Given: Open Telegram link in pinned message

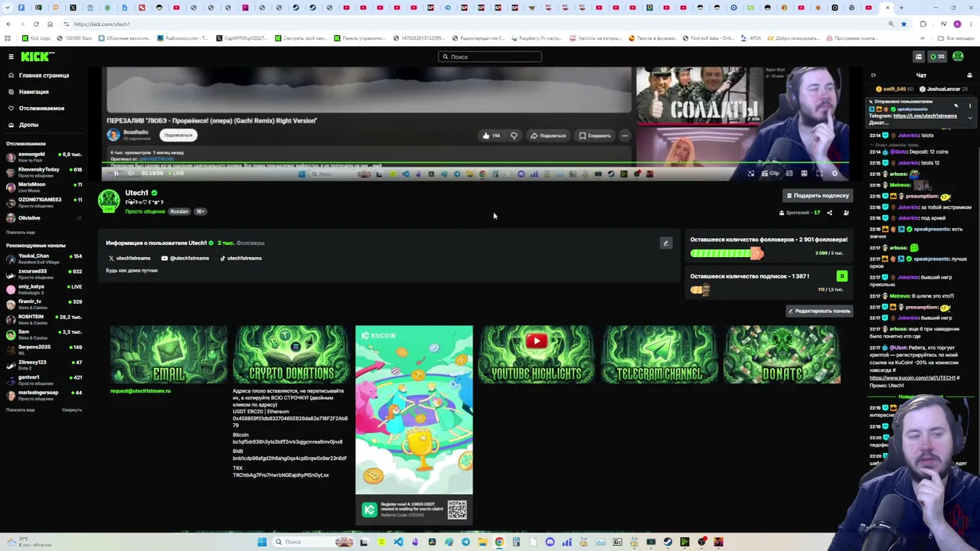Looking at the screenshot, I should 925,116.
